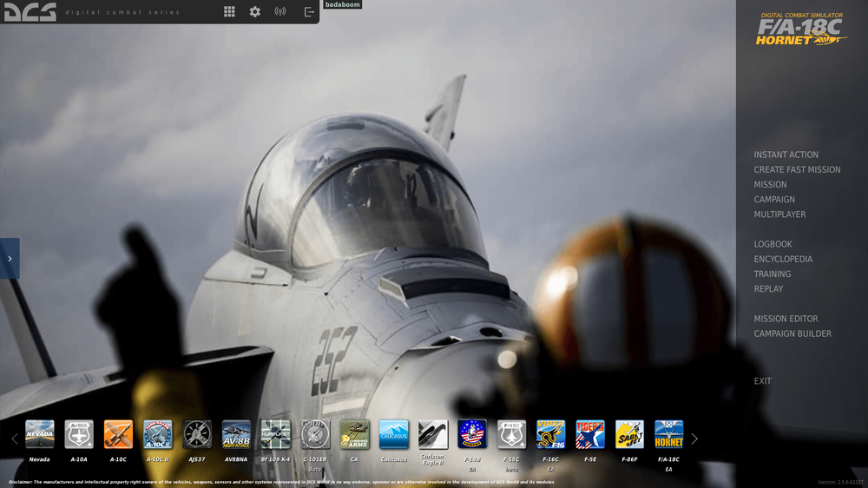This screenshot has width=868, height=488.
Task: Open the Instant Action menu
Action: point(786,155)
